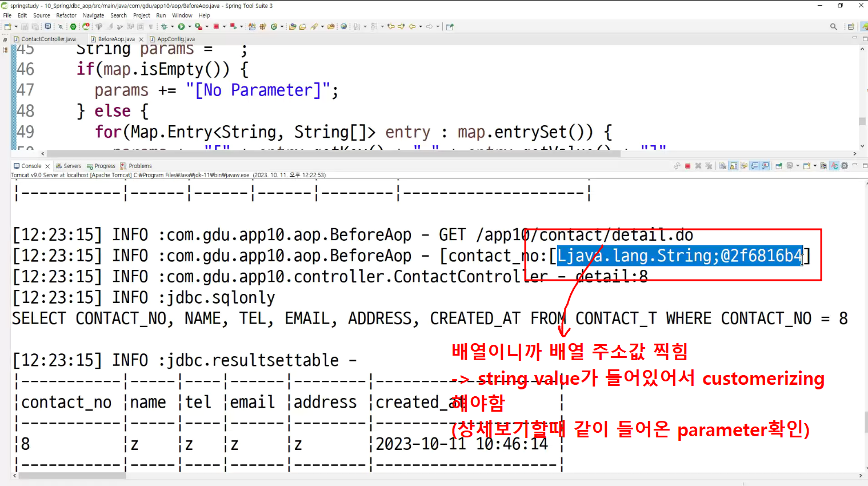
Task: Launch Debug with the bug icon
Action: pos(164,26)
